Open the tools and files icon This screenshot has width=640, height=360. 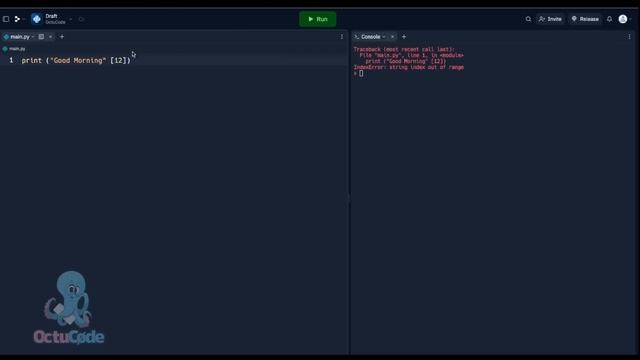point(17,19)
